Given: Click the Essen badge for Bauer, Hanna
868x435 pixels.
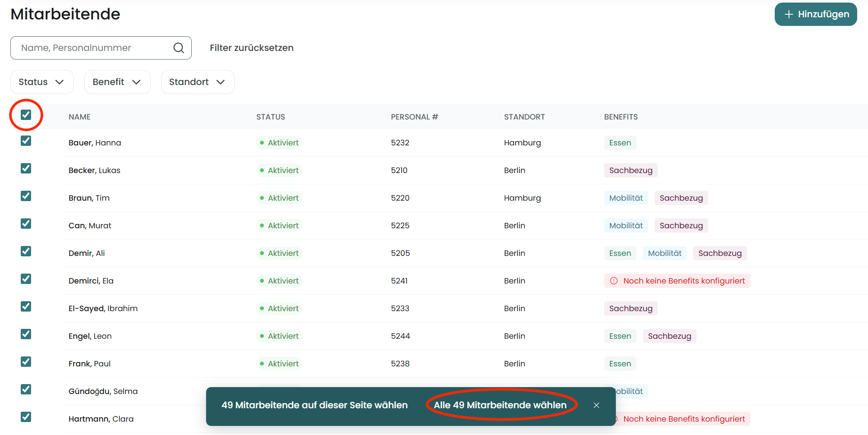Looking at the screenshot, I should [620, 143].
